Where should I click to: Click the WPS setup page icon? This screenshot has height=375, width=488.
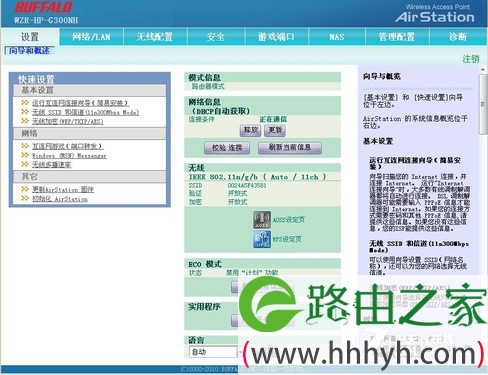point(262,239)
